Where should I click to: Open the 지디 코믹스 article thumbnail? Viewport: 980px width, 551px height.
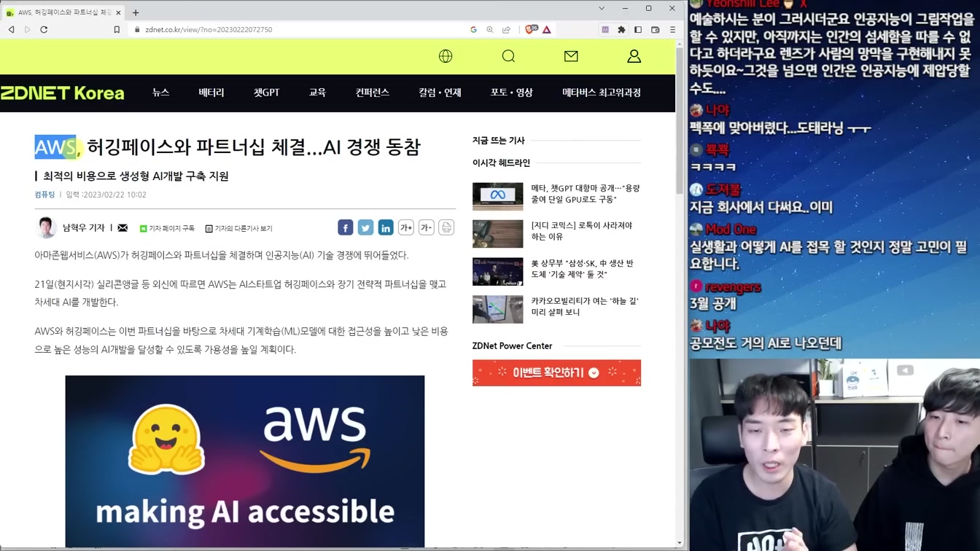click(497, 234)
